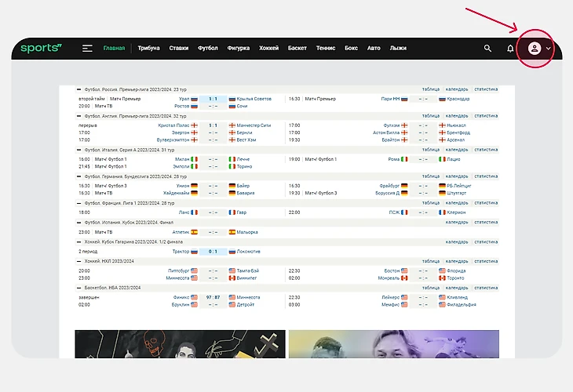Open the Футбол menu item
This screenshot has height=392, width=573.
click(x=208, y=49)
